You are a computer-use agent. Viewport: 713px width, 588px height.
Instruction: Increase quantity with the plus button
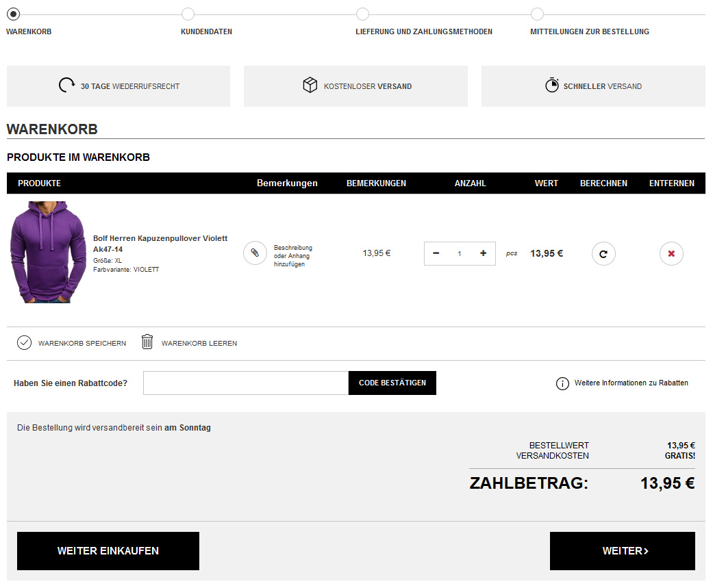[484, 253]
